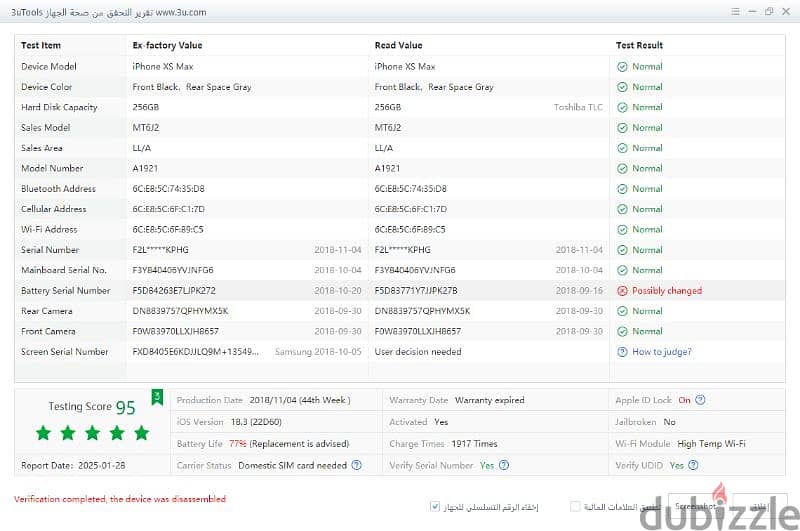
Task: Click the User decision needed text
Action: pos(418,352)
